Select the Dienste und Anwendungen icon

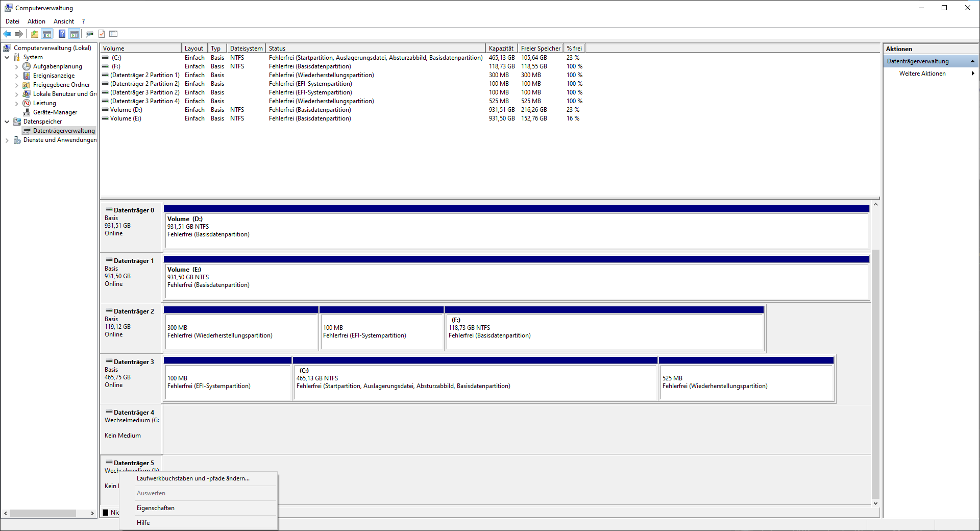pos(17,140)
